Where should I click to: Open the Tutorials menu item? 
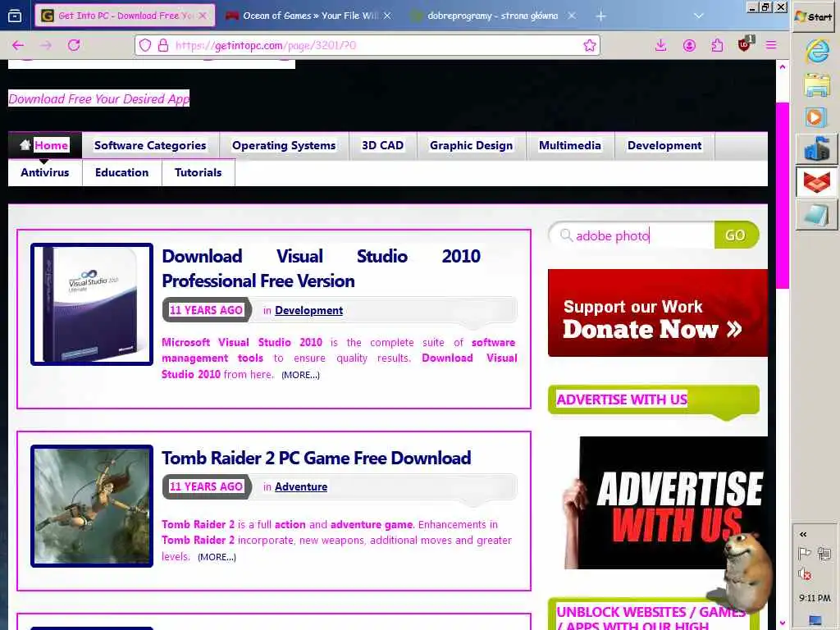(199, 172)
